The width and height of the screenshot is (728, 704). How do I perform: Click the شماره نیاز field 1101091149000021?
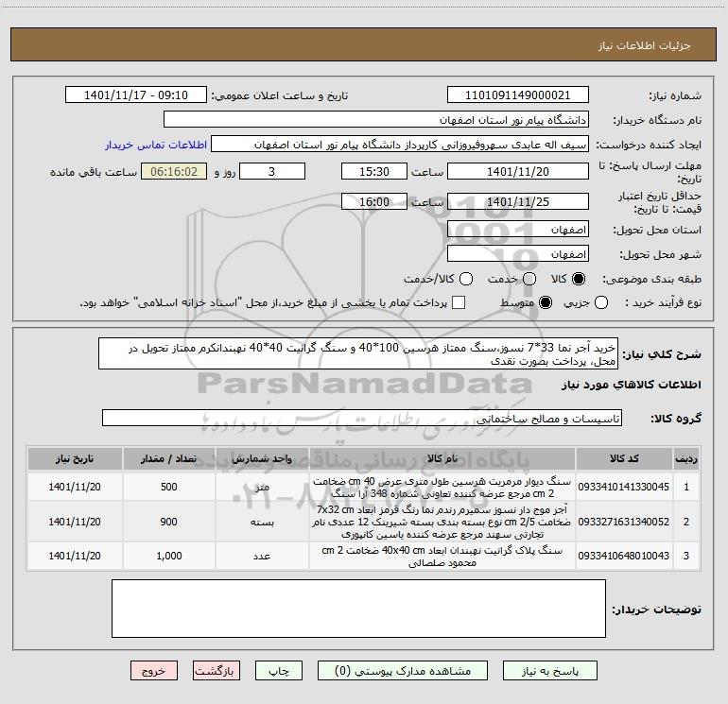pyautogui.click(x=518, y=95)
